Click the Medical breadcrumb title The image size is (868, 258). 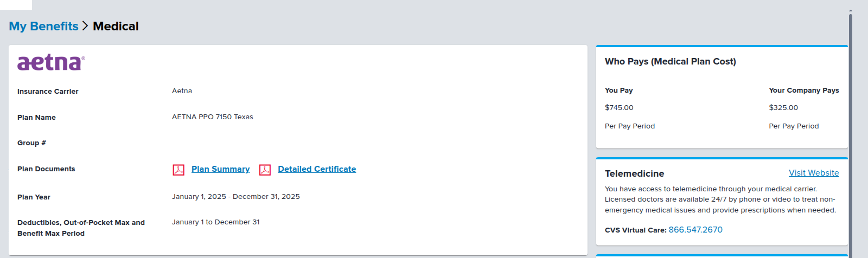[116, 26]
